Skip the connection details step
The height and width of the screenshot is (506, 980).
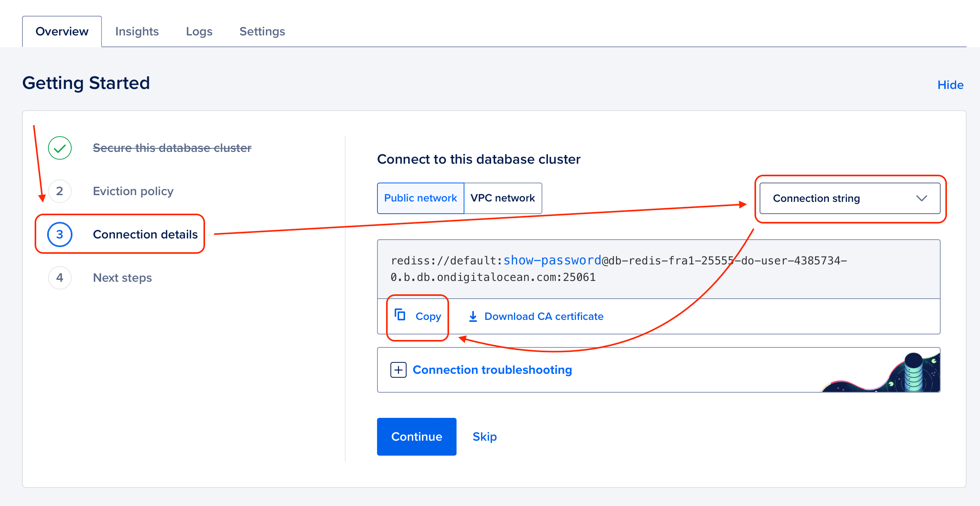[484, 436]
